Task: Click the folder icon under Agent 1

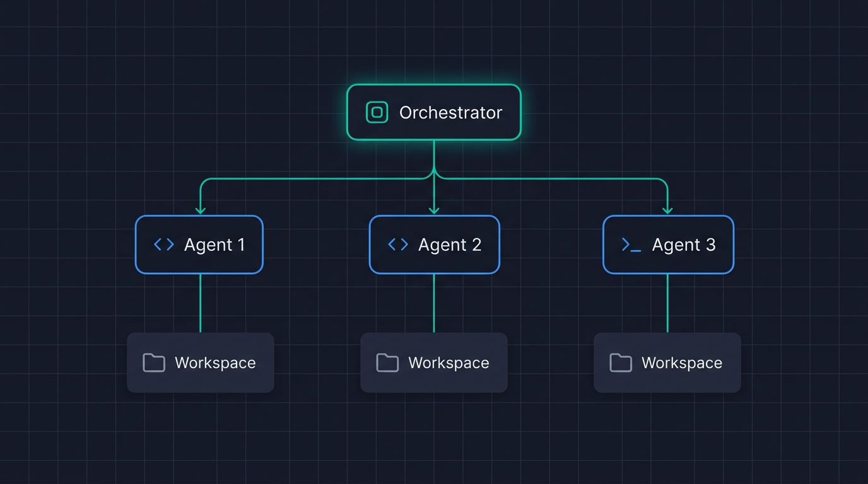Action: point(154,363)
